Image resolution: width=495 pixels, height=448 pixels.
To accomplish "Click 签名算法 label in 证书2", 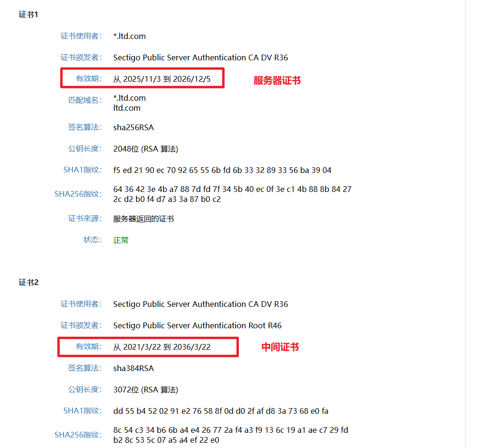I will point(85,368).
